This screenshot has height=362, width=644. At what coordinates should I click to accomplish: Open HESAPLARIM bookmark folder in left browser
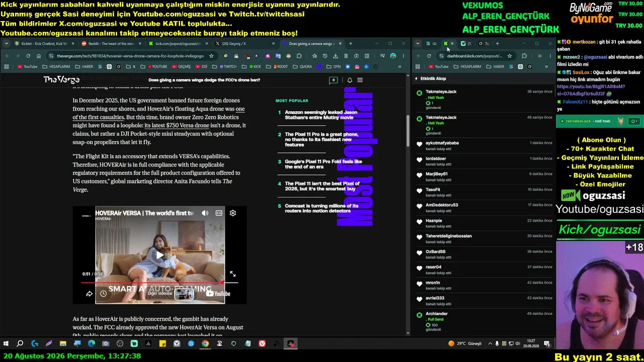pyautogui.click(x=56, y=66)
